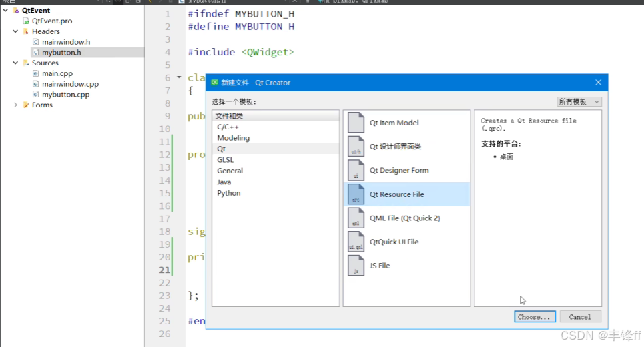The image size is (644, 347).
Task: Collapse the QtEvent project node
Action: tap(6, 10)
